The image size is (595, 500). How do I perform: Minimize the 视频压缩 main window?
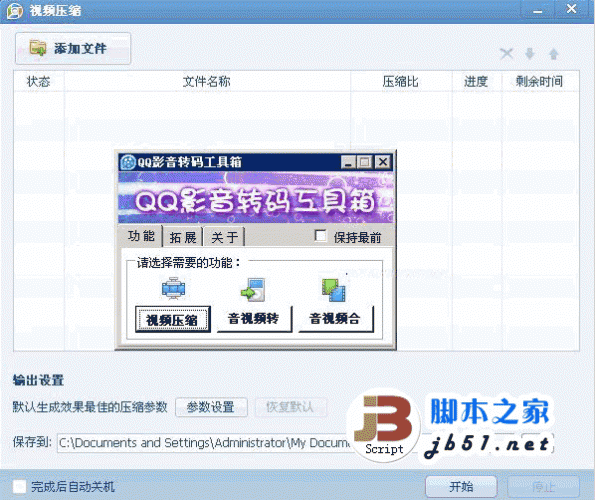[x=538, y=10]
